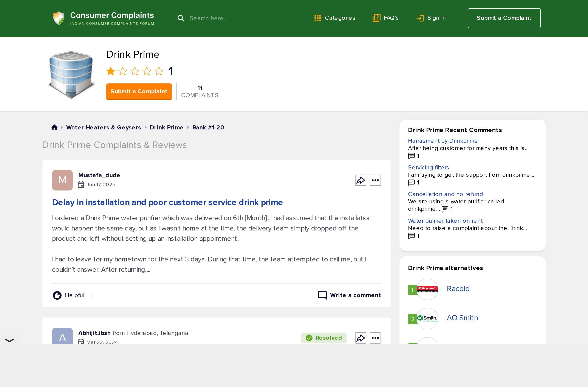The height and width of the screenshot is (387, 588).
Task: Open Drink Prime breadcrumb
Action: [x=167, y=127]
